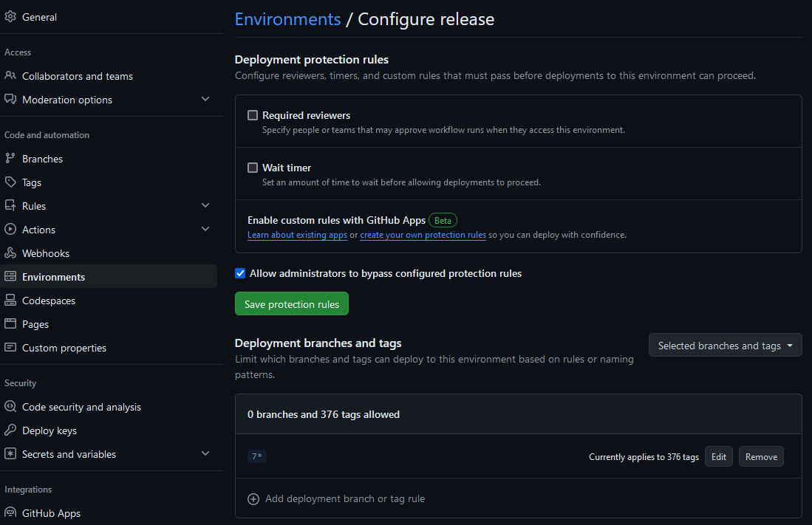812x525 pixels.
Task: Enable the Wait timer checkbox
Action: click(x=253, y=168)
